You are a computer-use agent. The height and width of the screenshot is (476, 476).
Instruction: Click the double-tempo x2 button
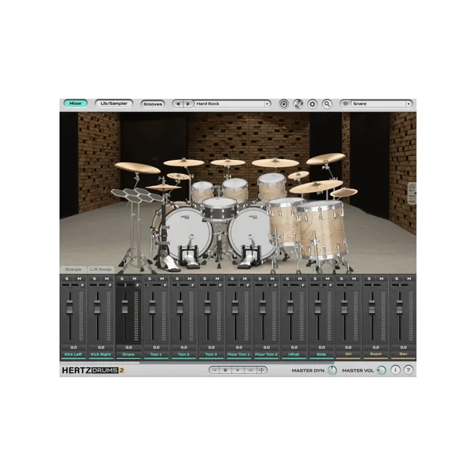click(x=250, y=370)
